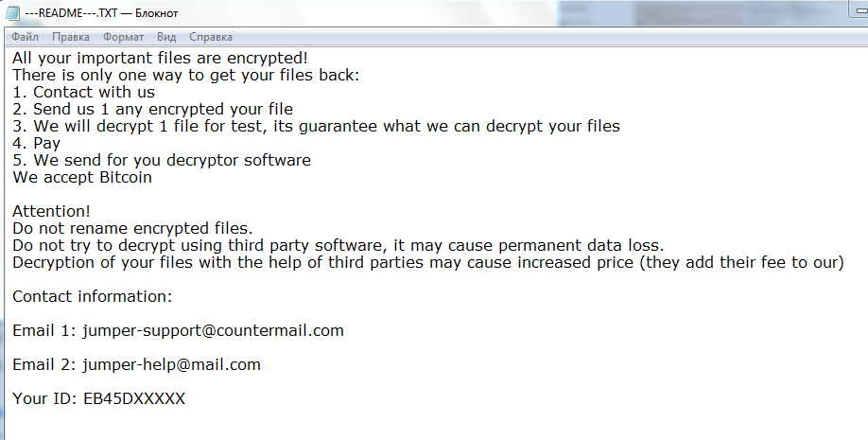Click the 'Contact information:' line
Viewport: 868px width, 440px height.
pos(92,297)
